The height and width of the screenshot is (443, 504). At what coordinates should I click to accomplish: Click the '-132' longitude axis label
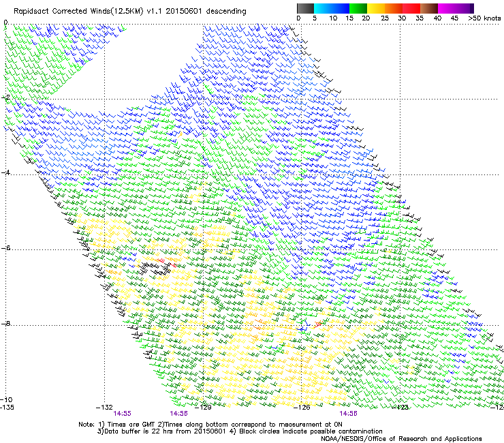click(104, 408)
